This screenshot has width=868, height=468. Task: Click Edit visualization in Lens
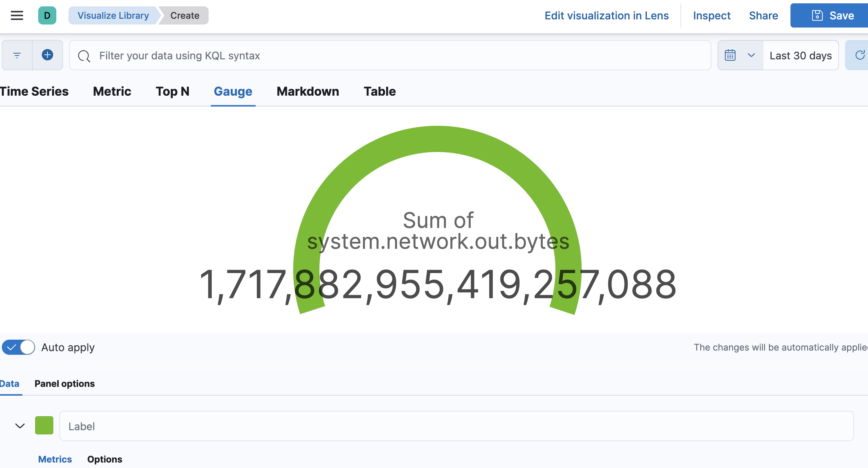(606, 15)
